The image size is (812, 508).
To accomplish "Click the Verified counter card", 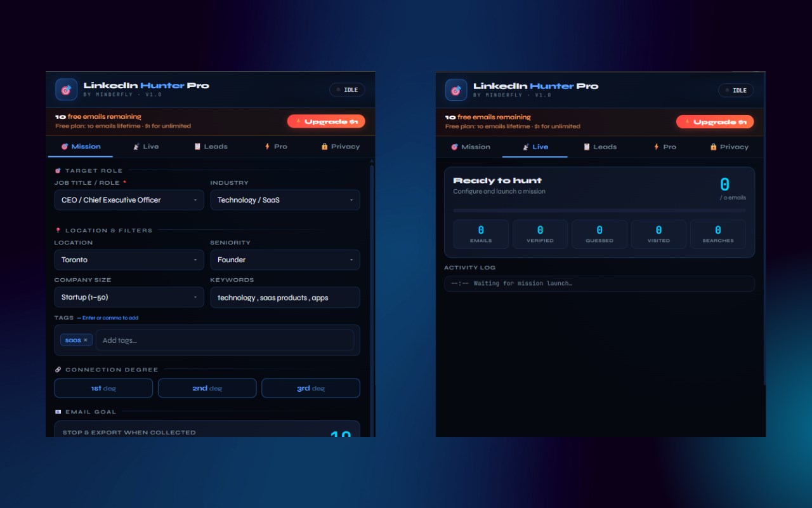I will click(540, 234).
